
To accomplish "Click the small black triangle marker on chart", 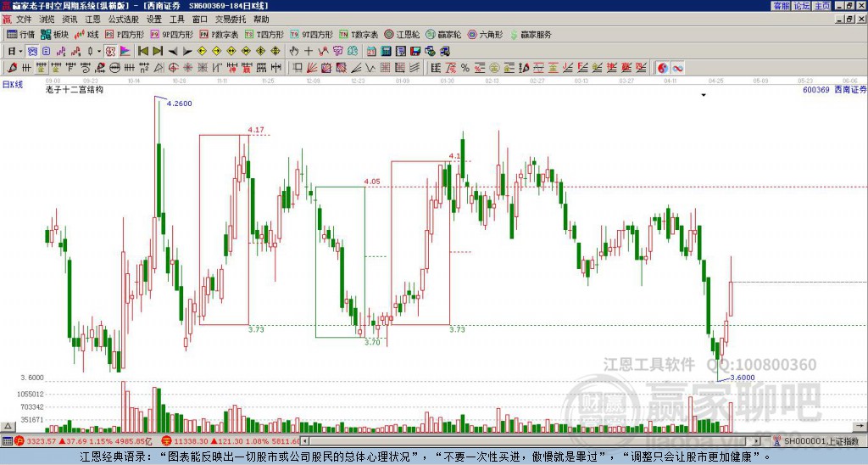I will tap(704, 95).
